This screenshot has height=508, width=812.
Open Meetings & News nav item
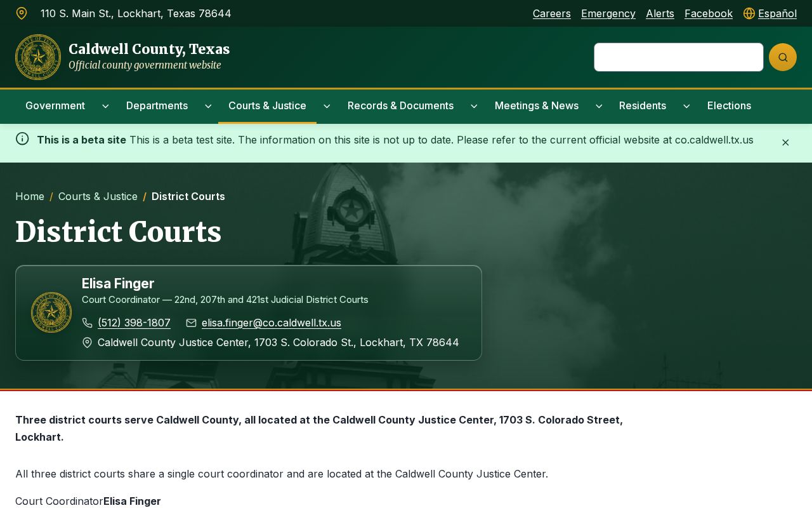[x=537, y=105]
